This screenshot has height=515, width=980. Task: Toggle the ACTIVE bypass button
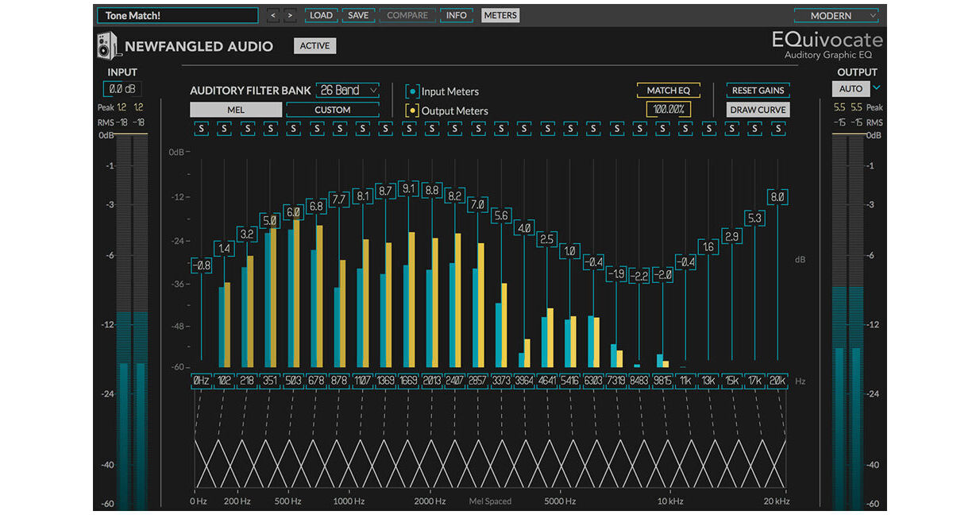(x=314, y=46)
